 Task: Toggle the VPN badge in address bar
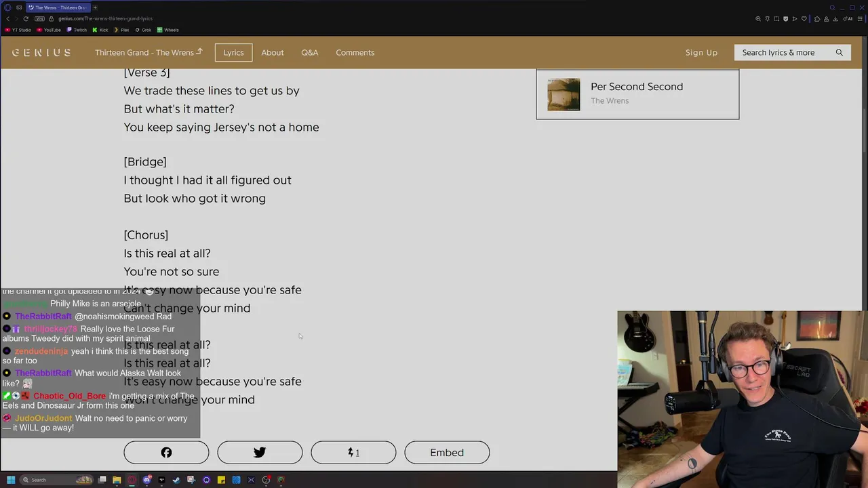click(39, 18)
